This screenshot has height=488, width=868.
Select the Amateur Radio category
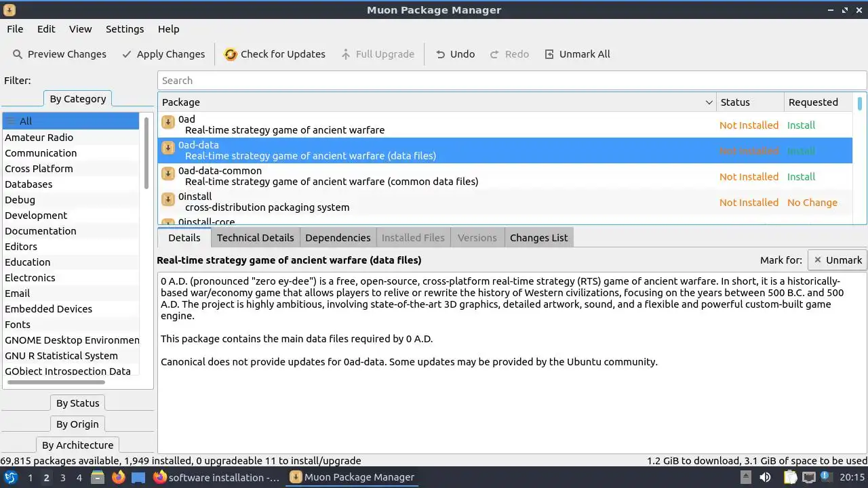tap(71, 138)
